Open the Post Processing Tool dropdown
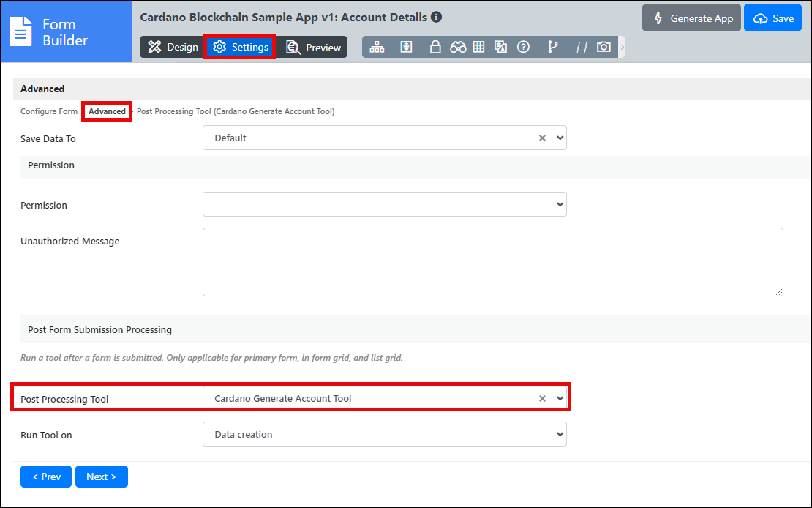 384,398
